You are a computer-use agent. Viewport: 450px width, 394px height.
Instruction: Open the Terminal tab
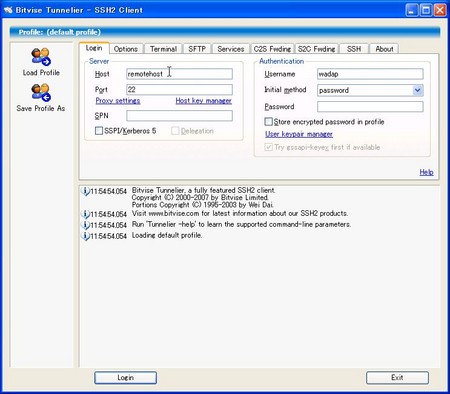[x=163, y=49]
